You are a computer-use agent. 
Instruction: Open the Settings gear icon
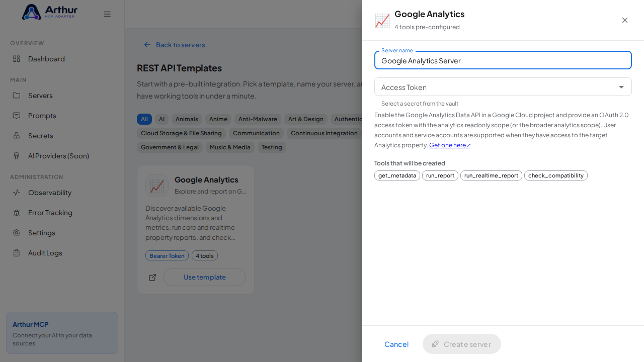point(17,233)
